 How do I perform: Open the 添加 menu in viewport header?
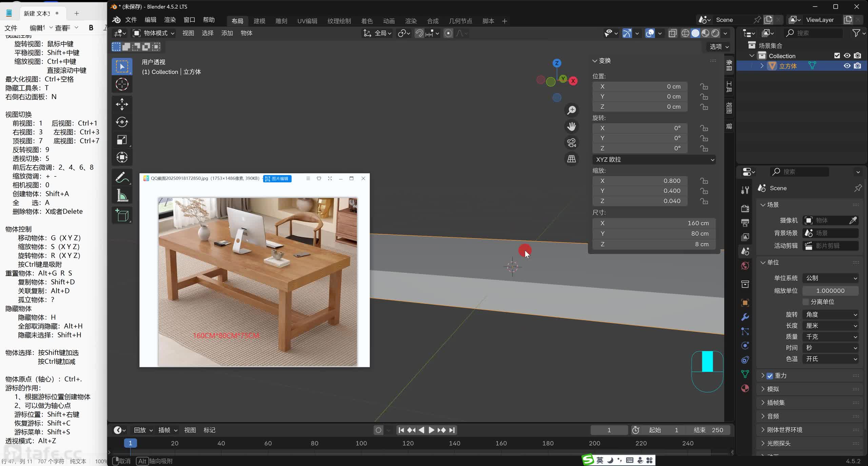click(x=227, y=33)
